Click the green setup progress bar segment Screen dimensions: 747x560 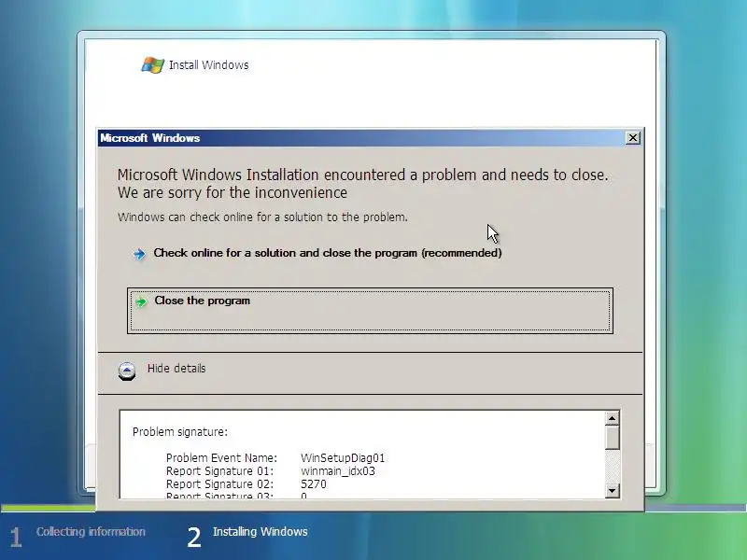tap(48, 508)
